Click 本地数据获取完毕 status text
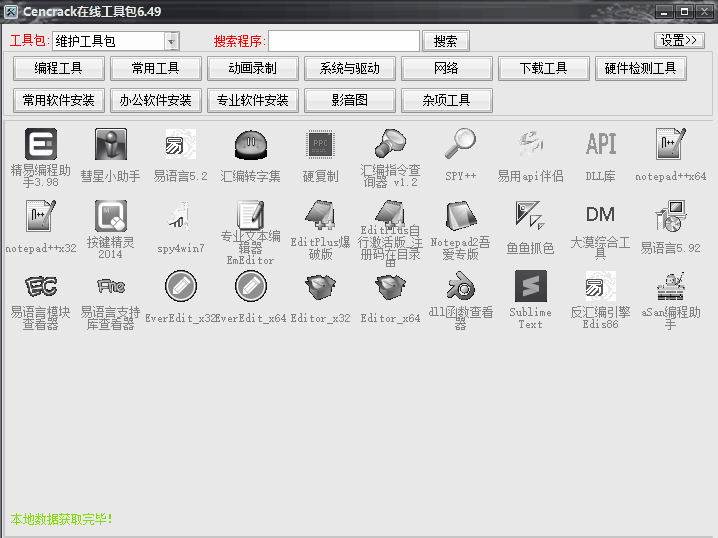 (x=61, y=519)
